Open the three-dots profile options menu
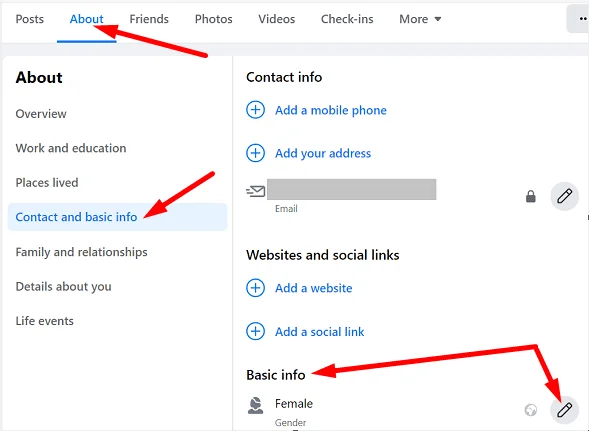 578,19
